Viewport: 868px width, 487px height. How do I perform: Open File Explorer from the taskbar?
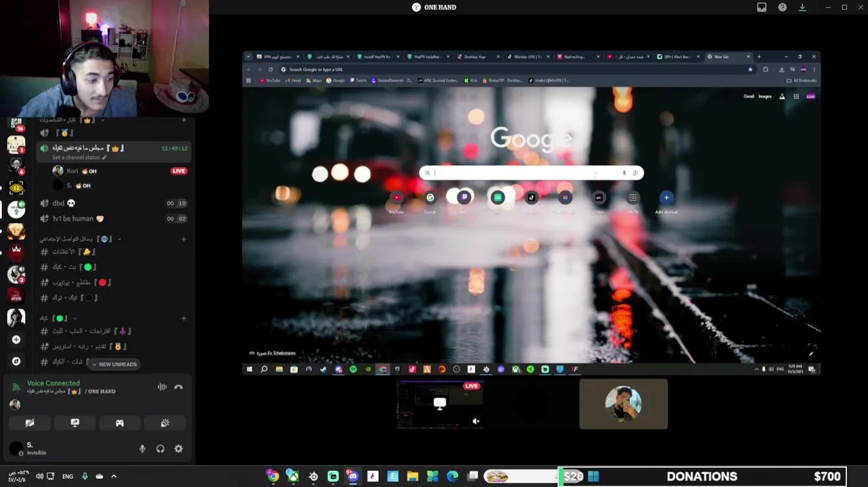413,476
